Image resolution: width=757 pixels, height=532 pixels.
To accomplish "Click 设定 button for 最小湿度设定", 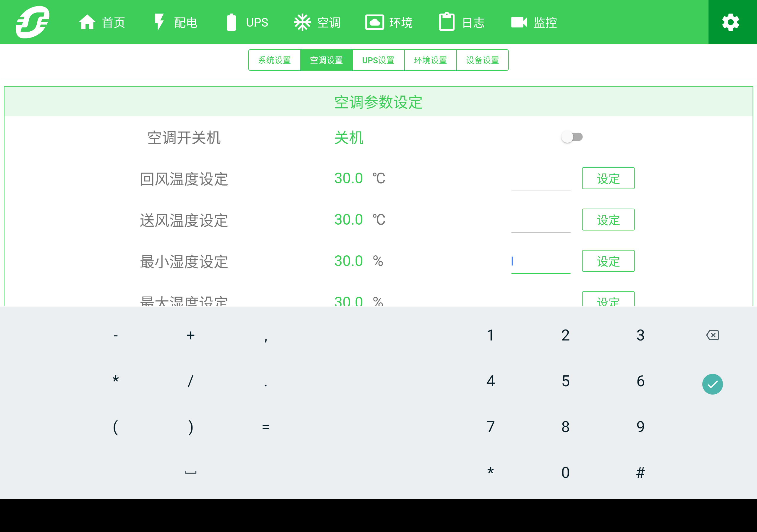I will [608, 261].
